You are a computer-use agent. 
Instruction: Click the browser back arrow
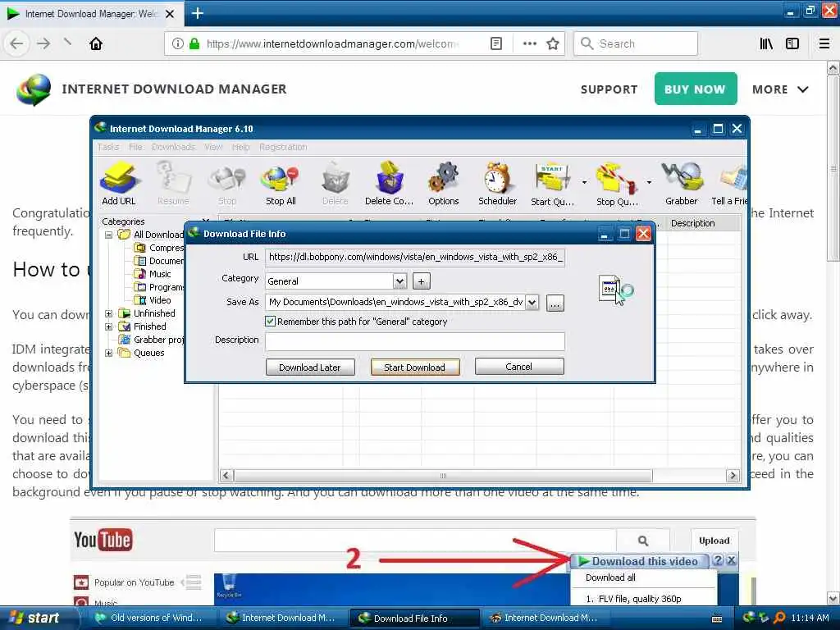pyautogui.click(x=16, y=43)
